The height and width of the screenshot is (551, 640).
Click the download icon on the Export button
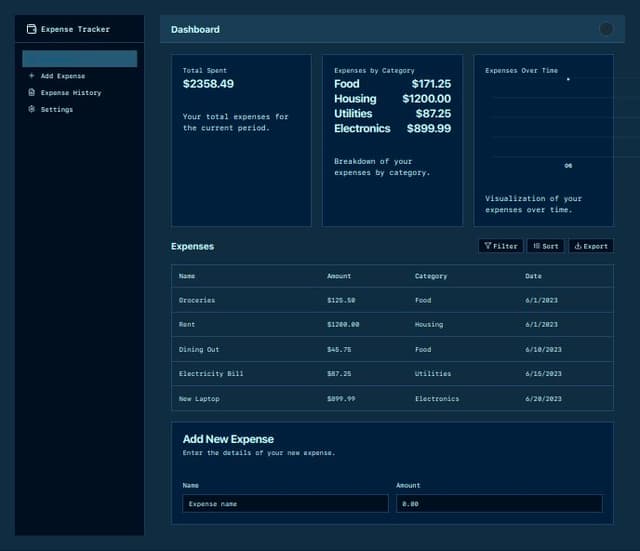coord(578,246)
